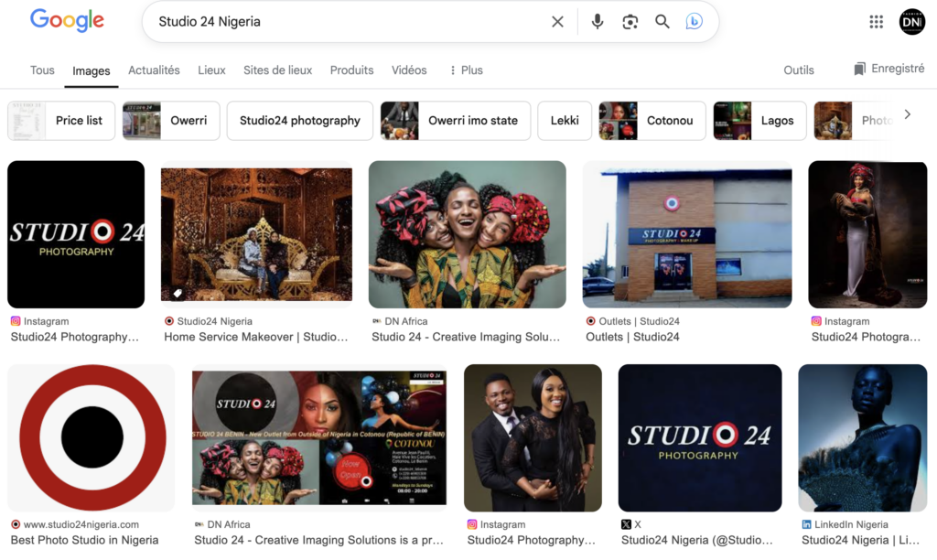Image resolution: width=937 pixels, height=560 pixels.
Task: Select the Price list filter chip
Action: click(x=61, y=120)
